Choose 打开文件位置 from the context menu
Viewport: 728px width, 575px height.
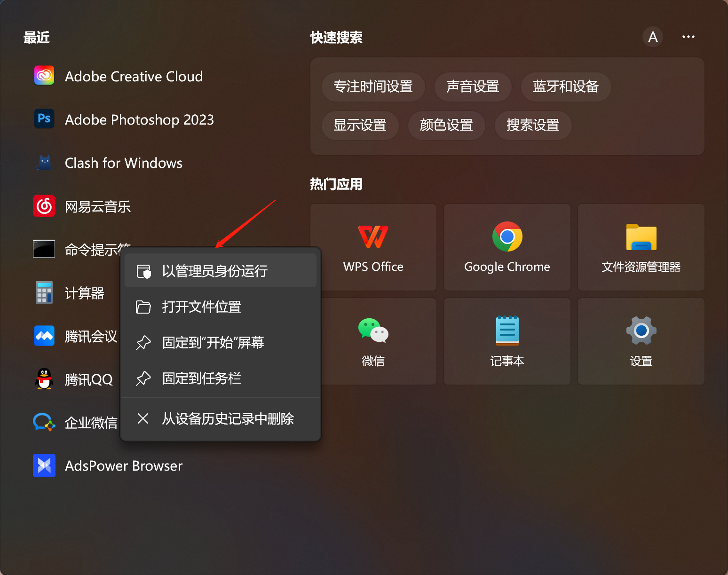coord(221,307)
